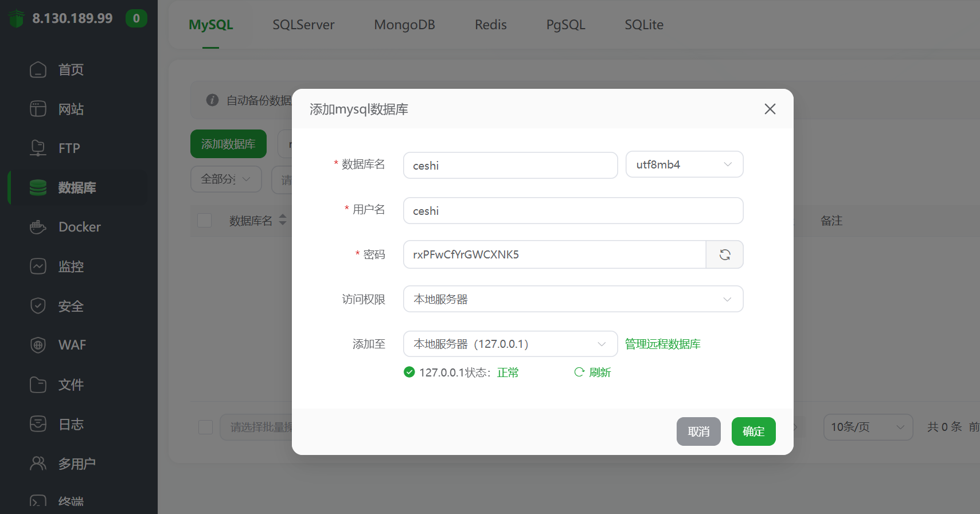Open the WAF firewall icon
The image size is (980, 514).
38,345
